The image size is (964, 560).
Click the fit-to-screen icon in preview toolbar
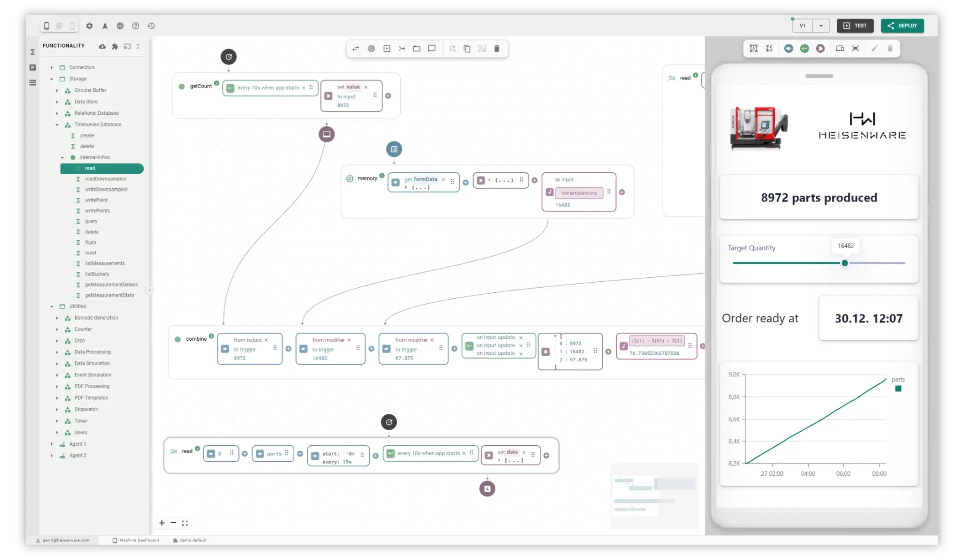pos(855,48)
